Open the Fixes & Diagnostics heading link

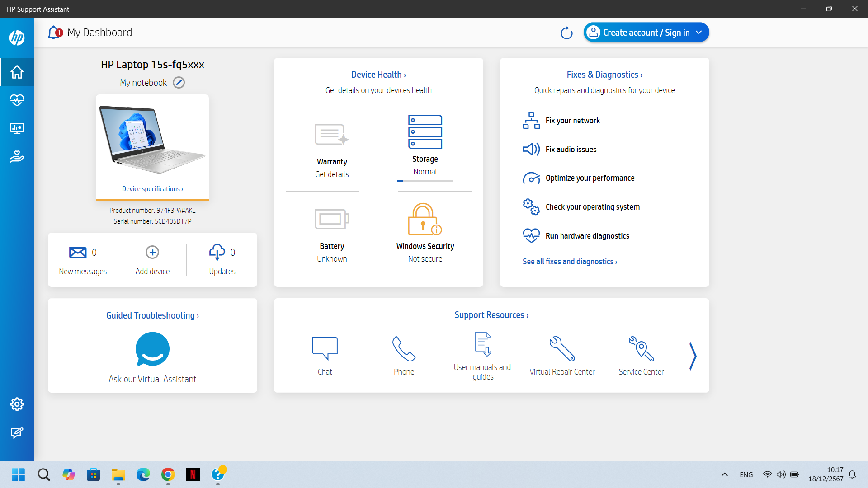click(604, 75)
